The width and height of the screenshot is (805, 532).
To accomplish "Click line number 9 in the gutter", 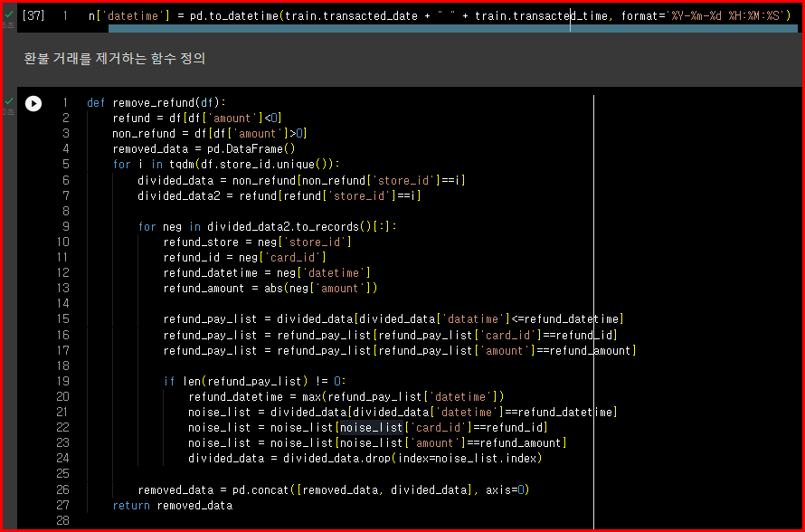I will coord(66,226).
